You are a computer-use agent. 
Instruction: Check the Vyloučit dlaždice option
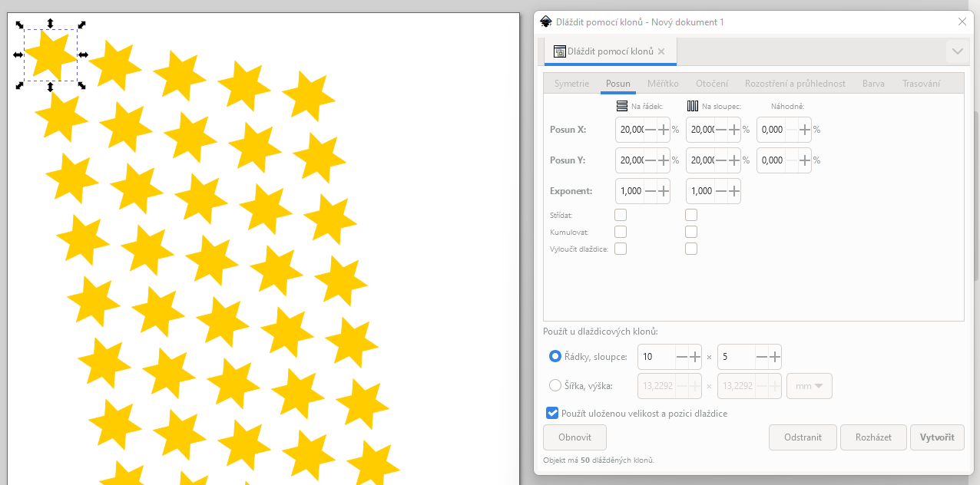pyautogui.click(x=620, y=248)
